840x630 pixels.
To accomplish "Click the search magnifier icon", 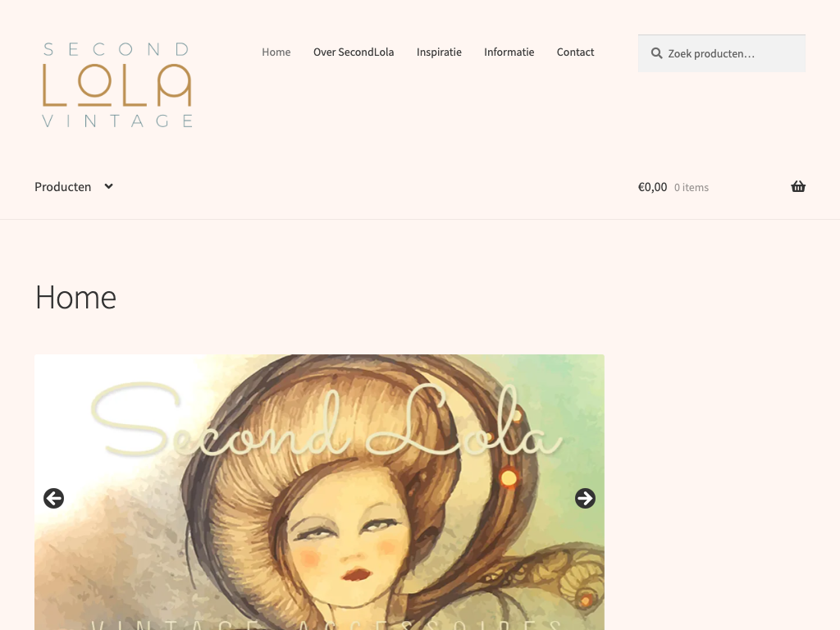I will coord(656,53).
